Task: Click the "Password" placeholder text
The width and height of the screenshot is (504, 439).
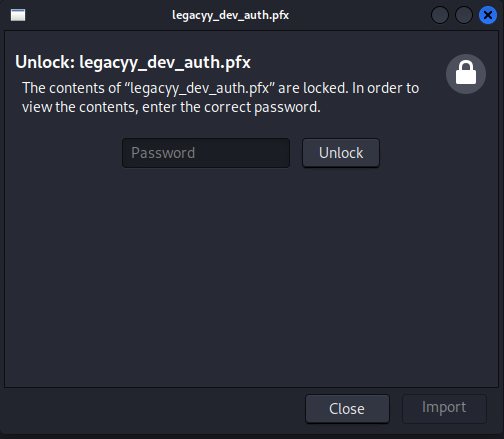Action: [x=163, y=153]
